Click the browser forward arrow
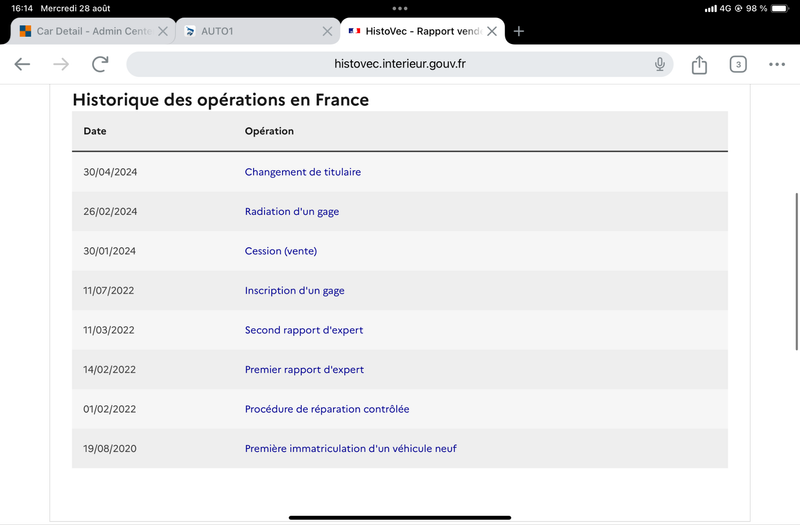Image resolution: width=800 pixels, height=525 pixels. point(61,64)
